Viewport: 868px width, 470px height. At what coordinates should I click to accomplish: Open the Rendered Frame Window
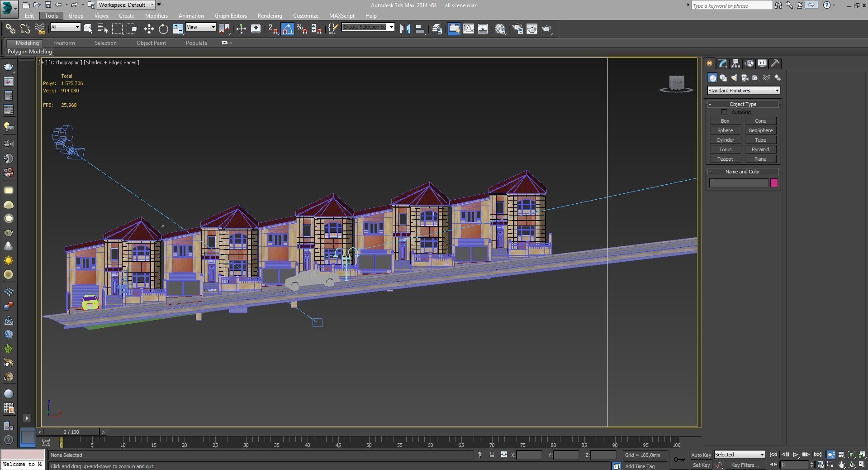[x=532, y=29]
